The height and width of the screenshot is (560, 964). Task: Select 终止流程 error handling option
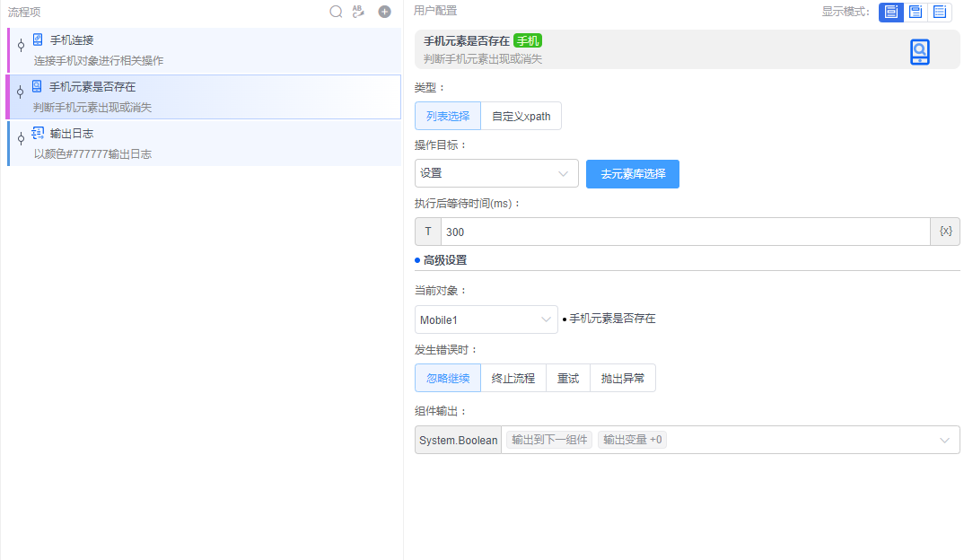point(513,378)
